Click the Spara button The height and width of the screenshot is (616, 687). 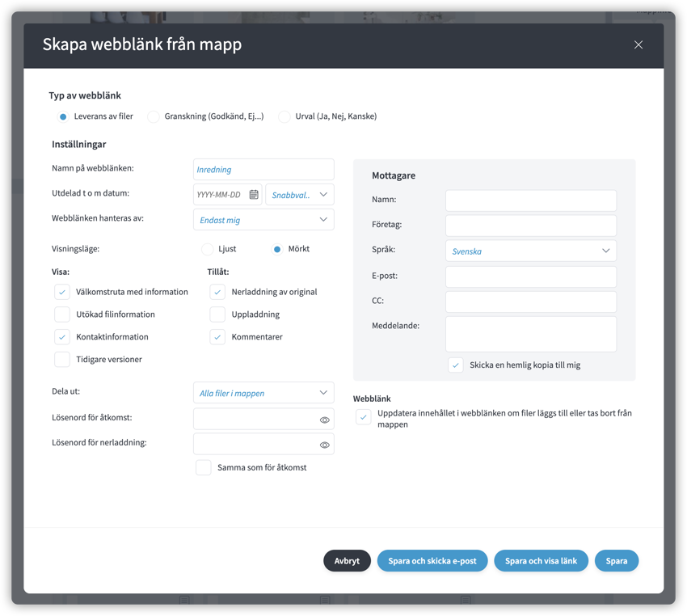click(x=617, y=561)
